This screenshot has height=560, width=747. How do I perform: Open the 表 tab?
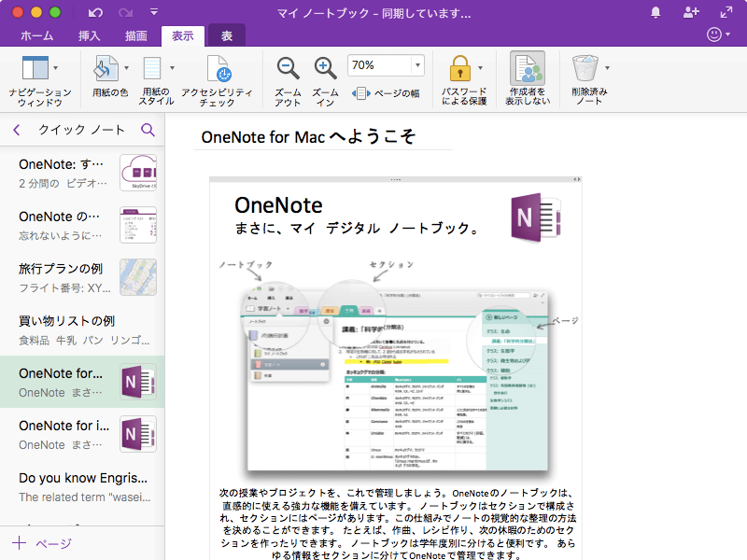pyautogui.click(x=227, y=35)
